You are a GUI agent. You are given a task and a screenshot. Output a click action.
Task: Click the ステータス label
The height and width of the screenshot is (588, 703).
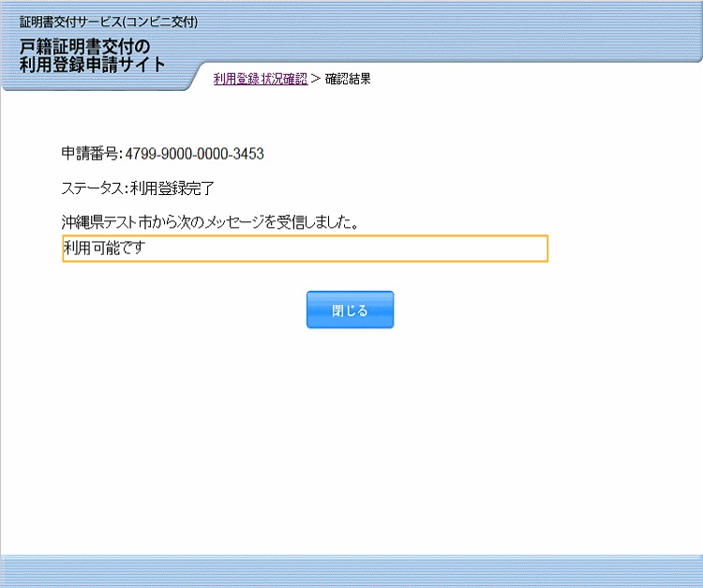(x=93, y=188)
